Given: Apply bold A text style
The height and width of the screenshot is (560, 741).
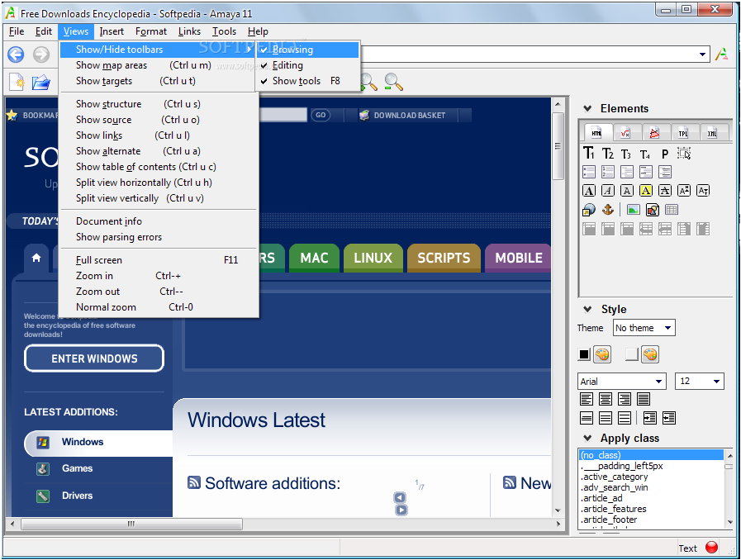Looking at the screenshot, I should 589,191.
